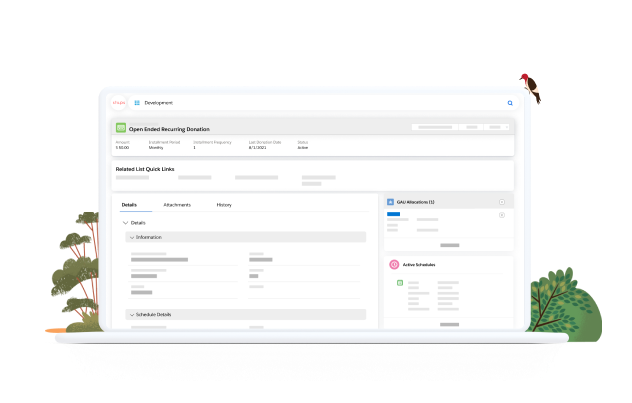Click the widest button in record header
Screen dimensions: 632x403
[435, 127]
